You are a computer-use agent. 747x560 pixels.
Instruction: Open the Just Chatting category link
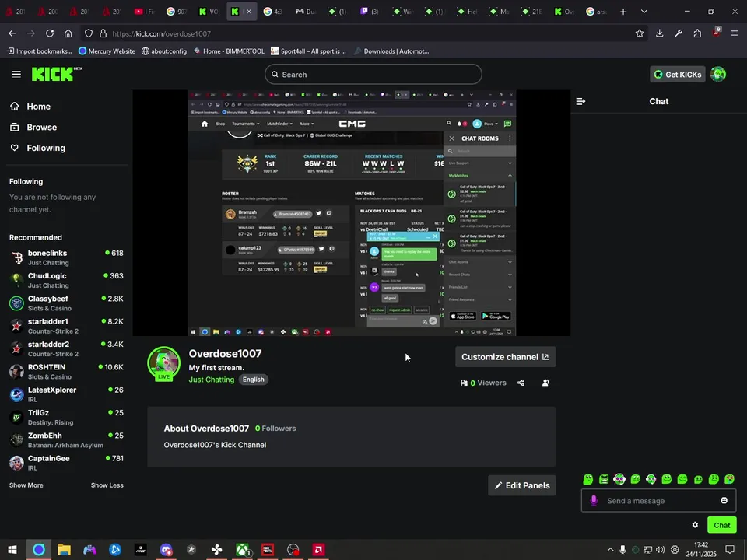pos(212,380)
